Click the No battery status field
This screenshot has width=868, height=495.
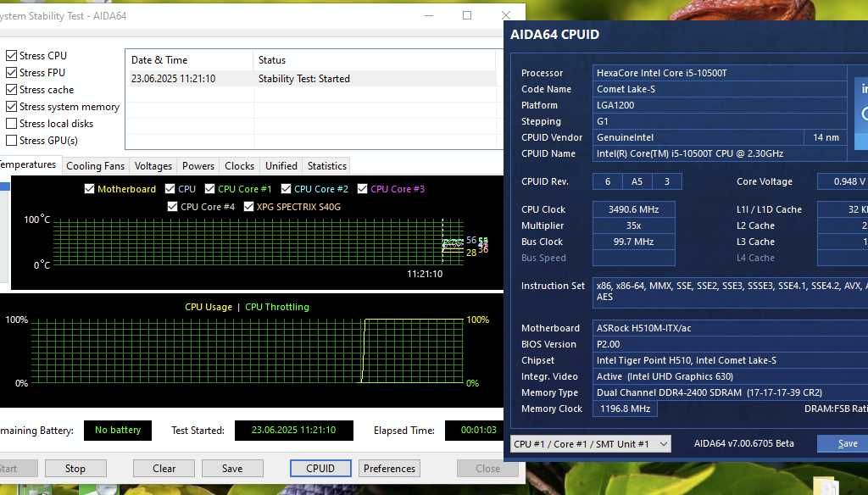point(118,431)
